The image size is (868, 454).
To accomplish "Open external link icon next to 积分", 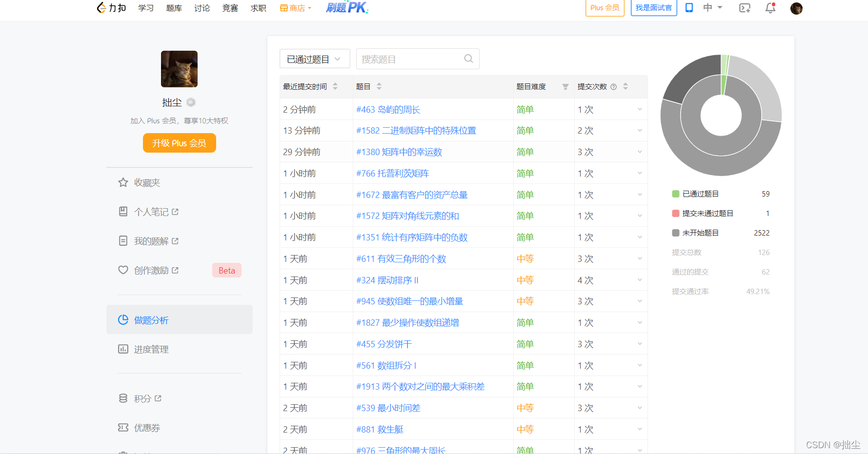I will [x=158, y=398].
